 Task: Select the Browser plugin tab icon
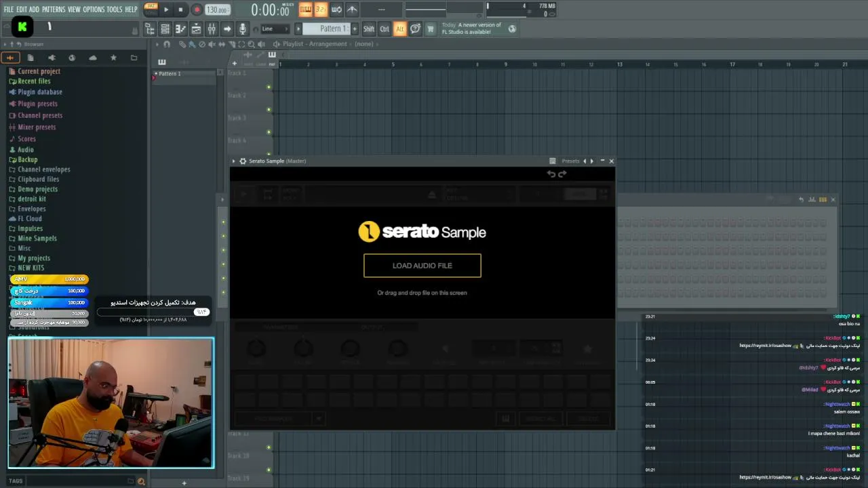tap(52, 58)
